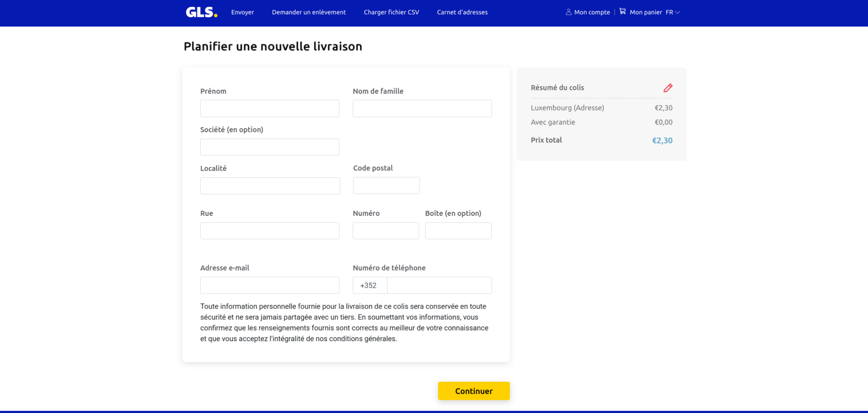Click the pencil edit icon in Résumé du colis
Viewport: 868px width, 413px height.
point(668,88)
